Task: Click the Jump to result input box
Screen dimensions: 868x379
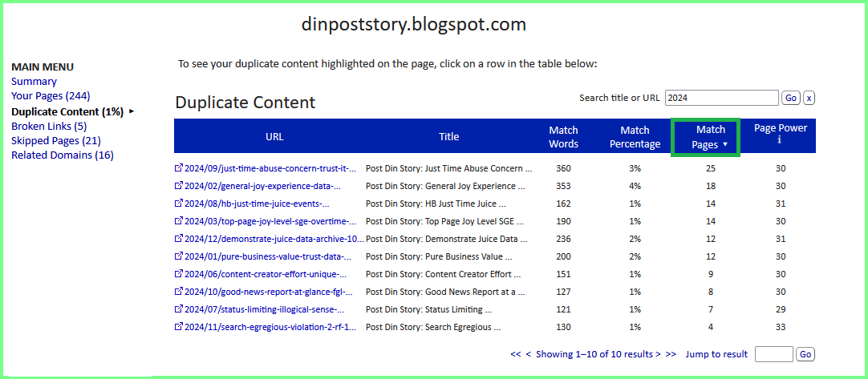Action: point(774,354)
